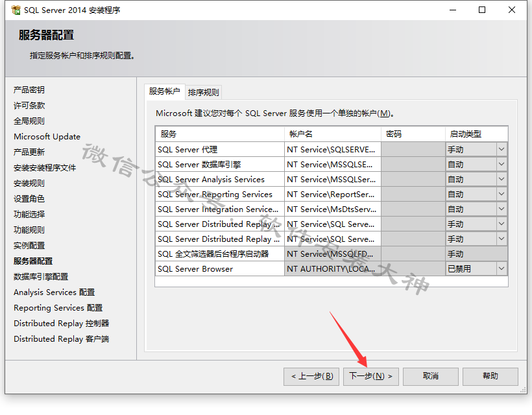
Task: Select the 许可条款 step in sidebar
Action: pos(29,106)
